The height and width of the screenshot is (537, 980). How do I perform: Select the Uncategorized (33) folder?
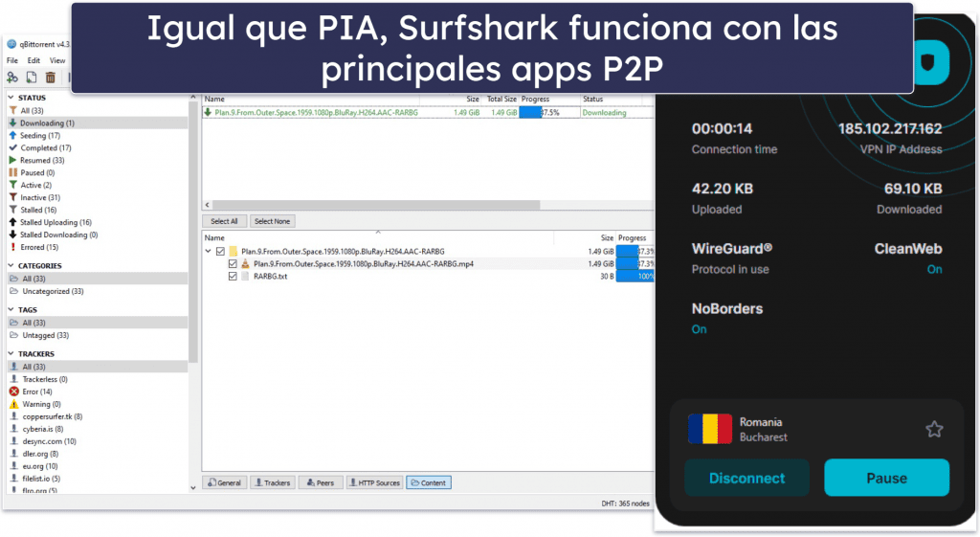tap(53, 291)
